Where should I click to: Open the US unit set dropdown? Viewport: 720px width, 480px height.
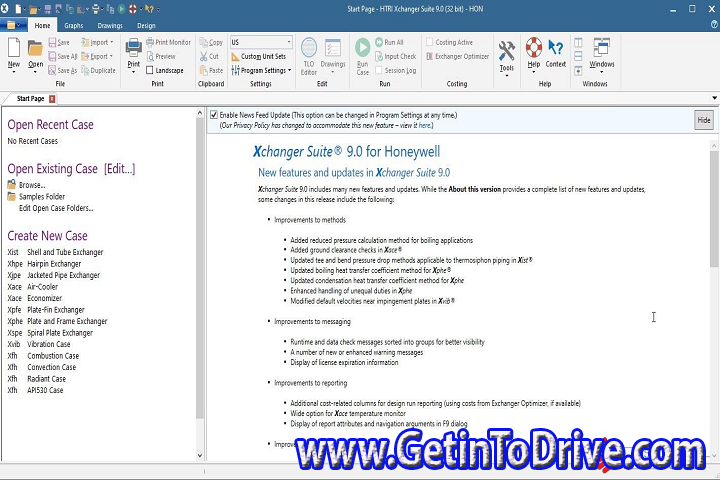pos(289,42)
